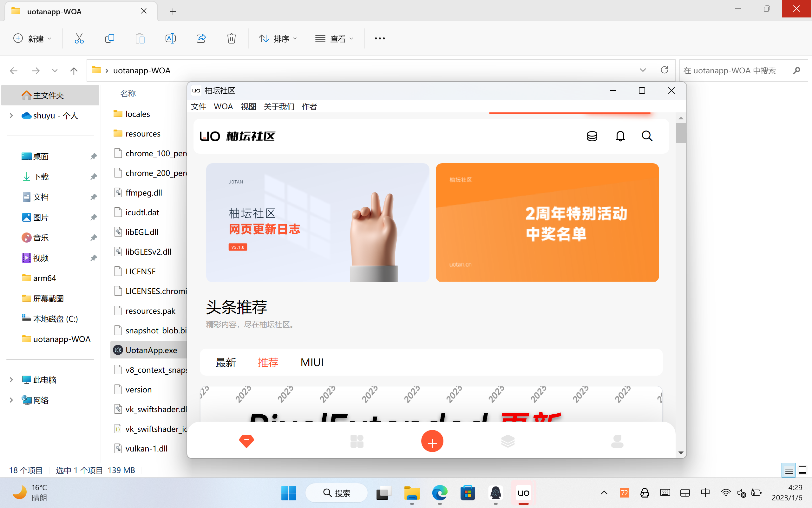Click the Copy icon in Explorer toolbar
The width and height of the screenshot is (812, 508).
tap(109, 39)
